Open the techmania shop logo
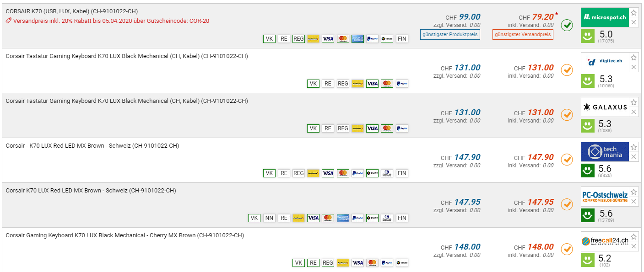Screen dimensions: 644x272 click(x=604, y=152)
